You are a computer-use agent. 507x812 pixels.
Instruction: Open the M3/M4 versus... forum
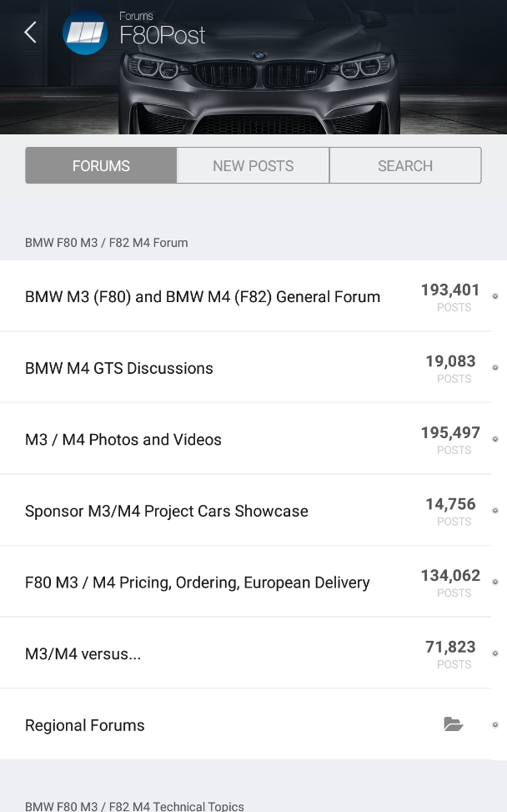[x=83, y=653]
